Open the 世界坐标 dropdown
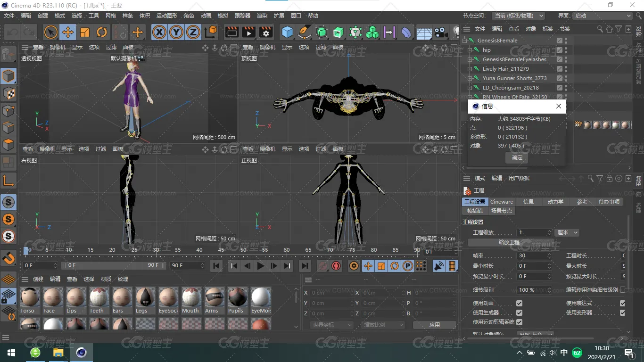This screenshot has height=362, width=644. (x=332, y=325)
